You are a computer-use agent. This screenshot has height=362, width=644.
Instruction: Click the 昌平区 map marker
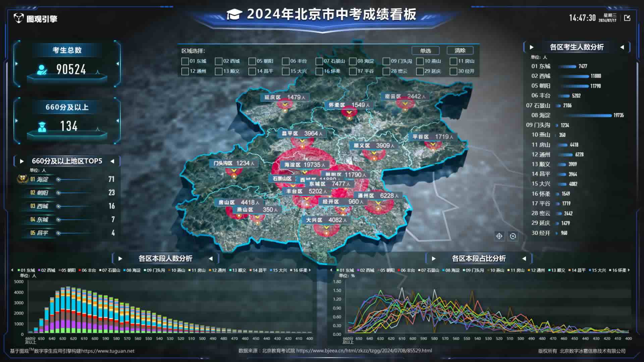point(302,134)
